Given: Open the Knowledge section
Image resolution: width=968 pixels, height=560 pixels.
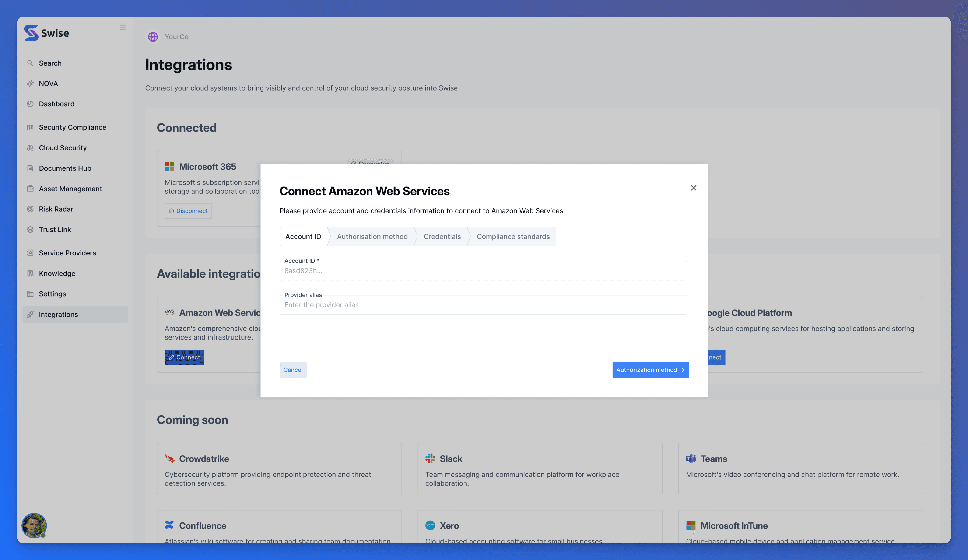Looking at the screenshot, I should click(x=75, y=273).
